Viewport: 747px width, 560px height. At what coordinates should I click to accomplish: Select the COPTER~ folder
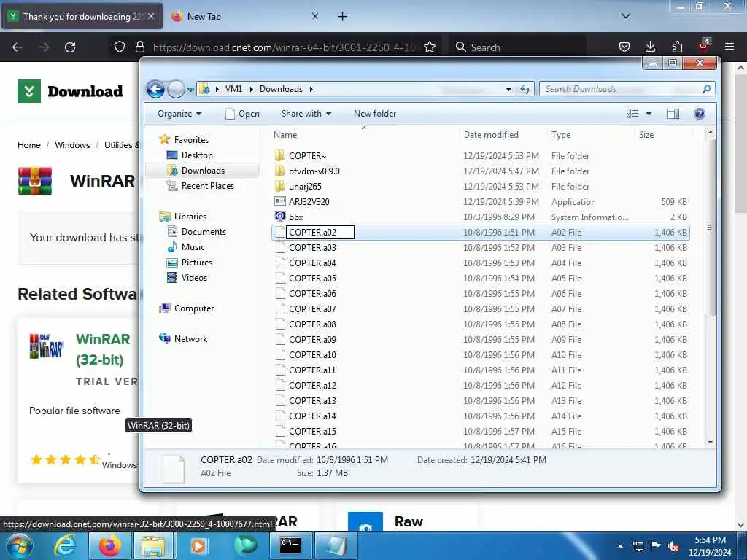pos(307,156)
